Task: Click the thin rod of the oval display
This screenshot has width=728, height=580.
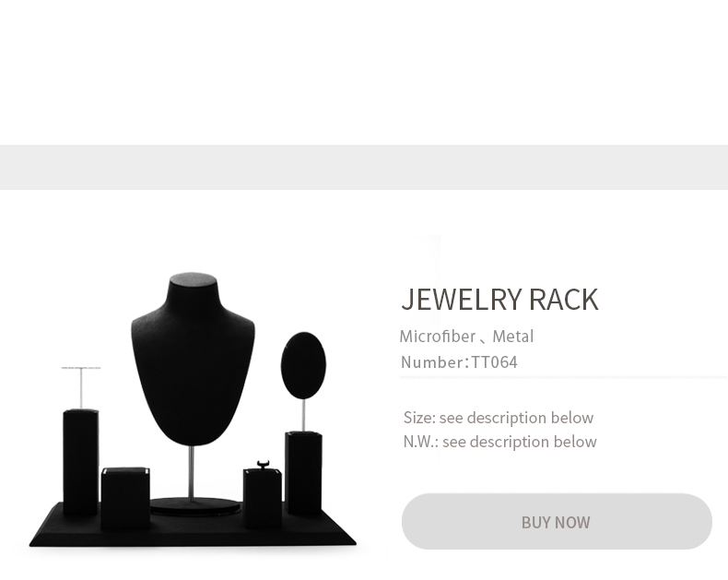Action: coord(303,414)
